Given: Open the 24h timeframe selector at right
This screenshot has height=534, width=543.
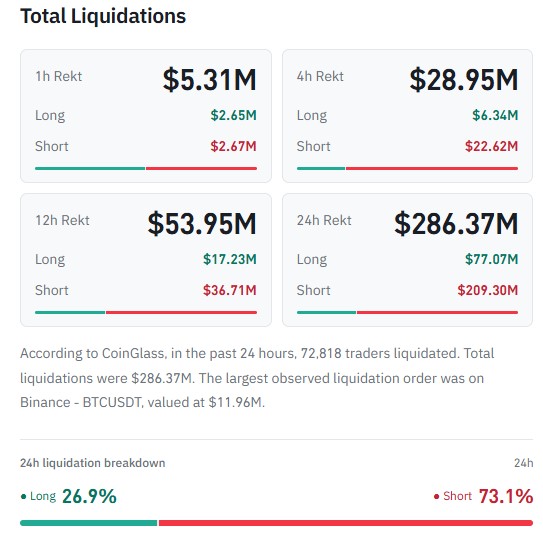Looking at the screenshot, I should [x=524, y=463].
